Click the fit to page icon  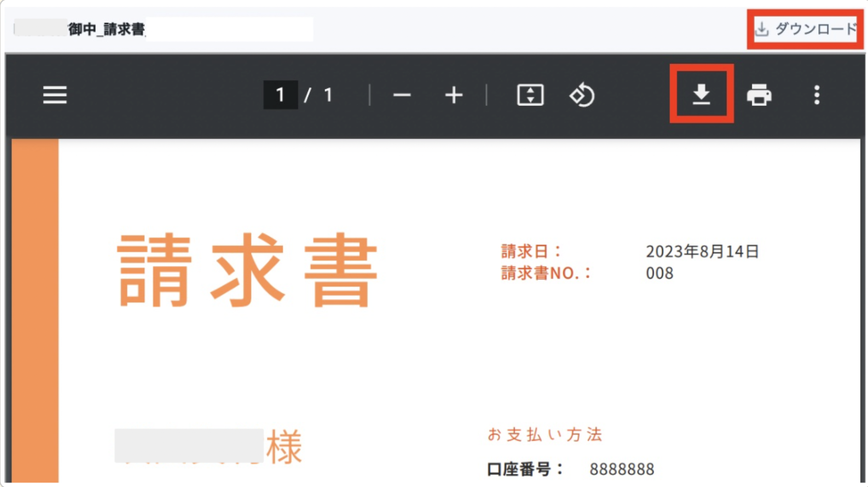(x=530, y=95)
